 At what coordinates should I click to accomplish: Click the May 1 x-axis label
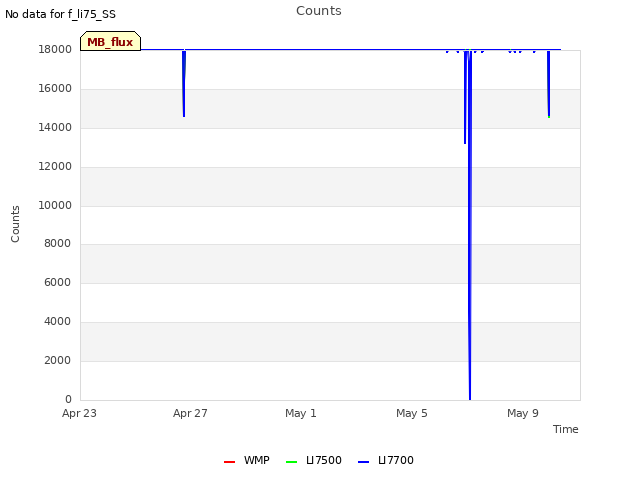pos(301,413)
